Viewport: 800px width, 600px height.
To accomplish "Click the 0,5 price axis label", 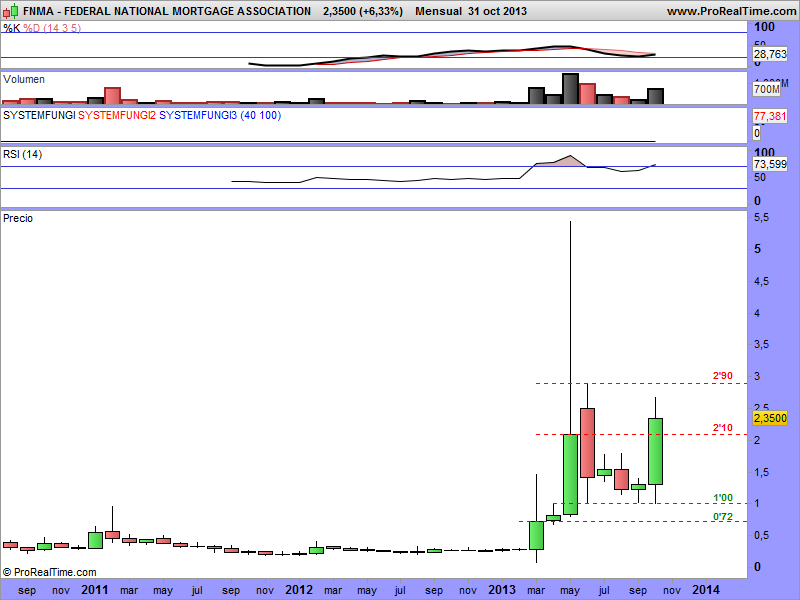I will coord(761,535).
